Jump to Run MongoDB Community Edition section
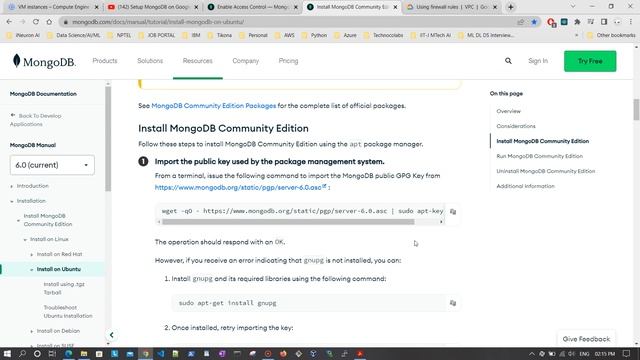This screenshot has height=360, width=640. 540,156
